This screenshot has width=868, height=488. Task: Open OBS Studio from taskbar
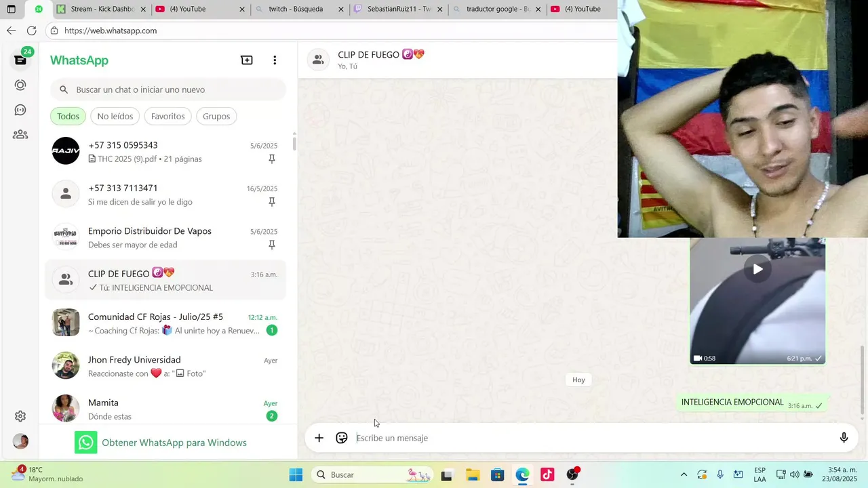[573, 475]
